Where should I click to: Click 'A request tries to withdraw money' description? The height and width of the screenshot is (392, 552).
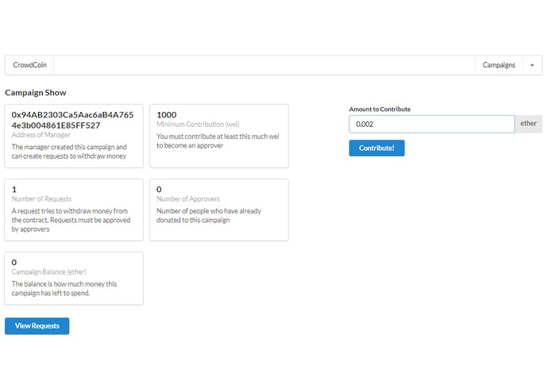point(71,220)
